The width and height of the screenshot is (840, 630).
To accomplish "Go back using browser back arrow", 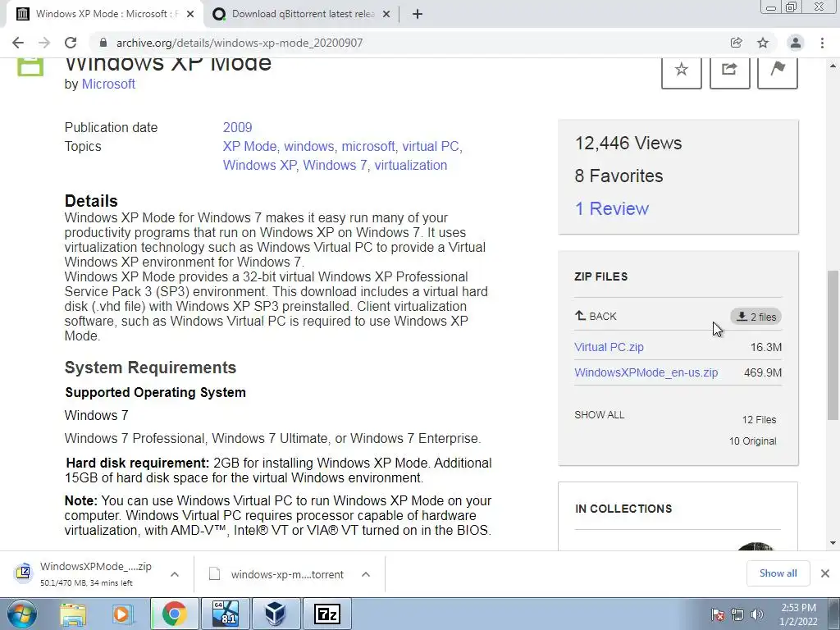I will (x=18, y=43).
